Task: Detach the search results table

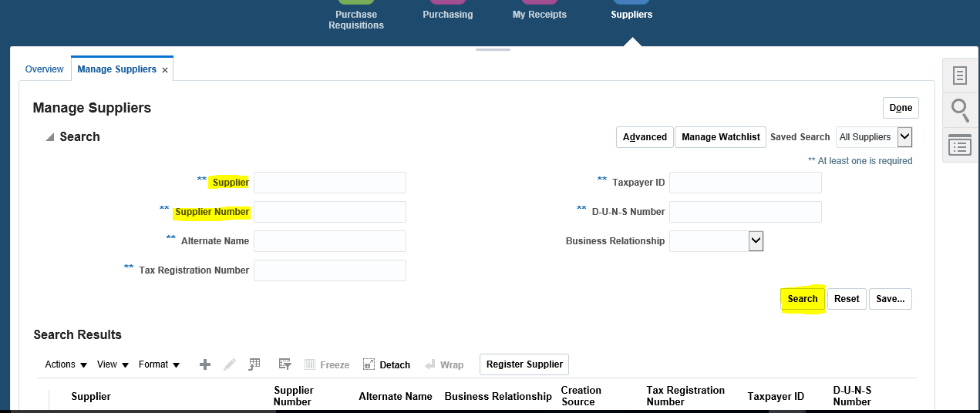Action: pos(386,364)
